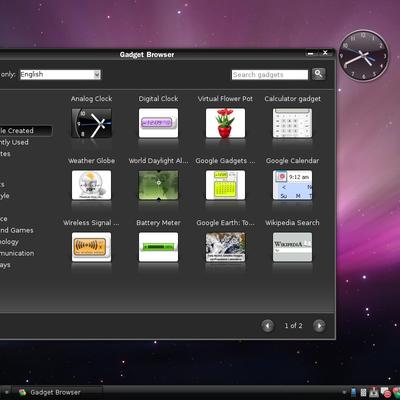Select the Wireless Signal gadget icon
The image size is (400, 400).
pos(91,247)
